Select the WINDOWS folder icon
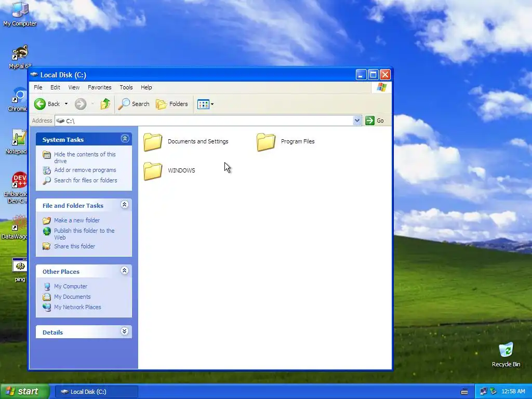 [153, 170]
